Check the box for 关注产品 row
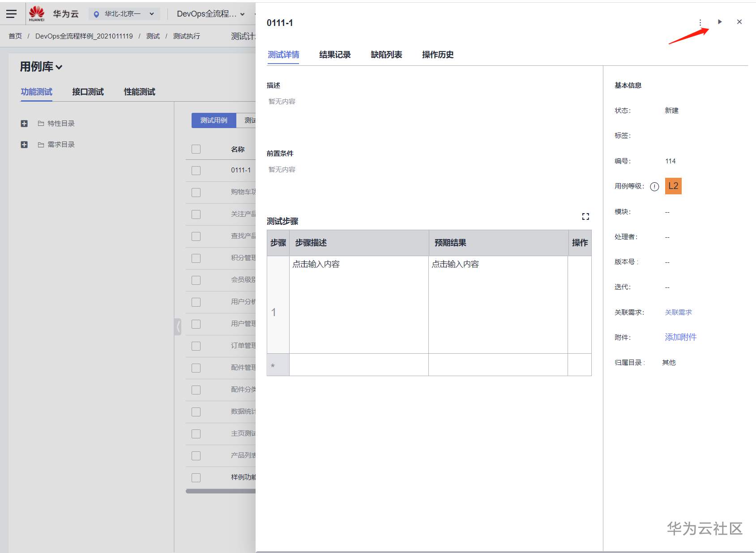 tap(196, 214)
